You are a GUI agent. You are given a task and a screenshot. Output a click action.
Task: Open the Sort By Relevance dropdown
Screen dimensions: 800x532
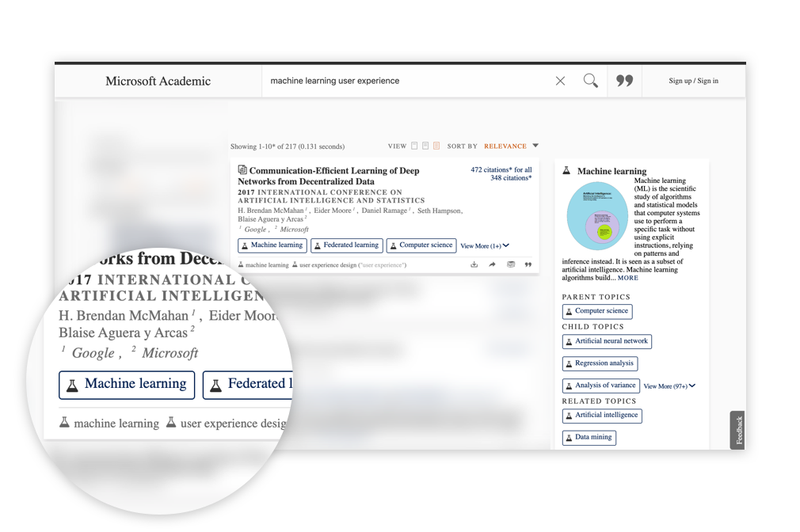click(505, 146)
